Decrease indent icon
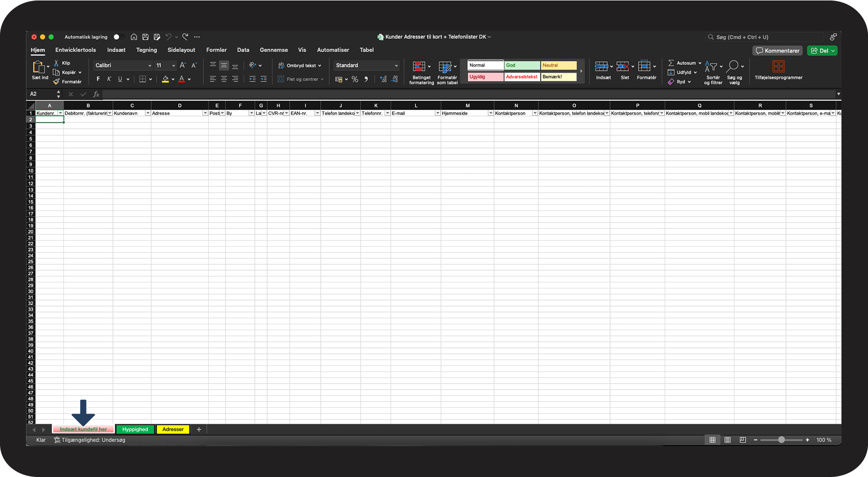Image resolution: width=868 pixels, height=477 pixels. 252,79
